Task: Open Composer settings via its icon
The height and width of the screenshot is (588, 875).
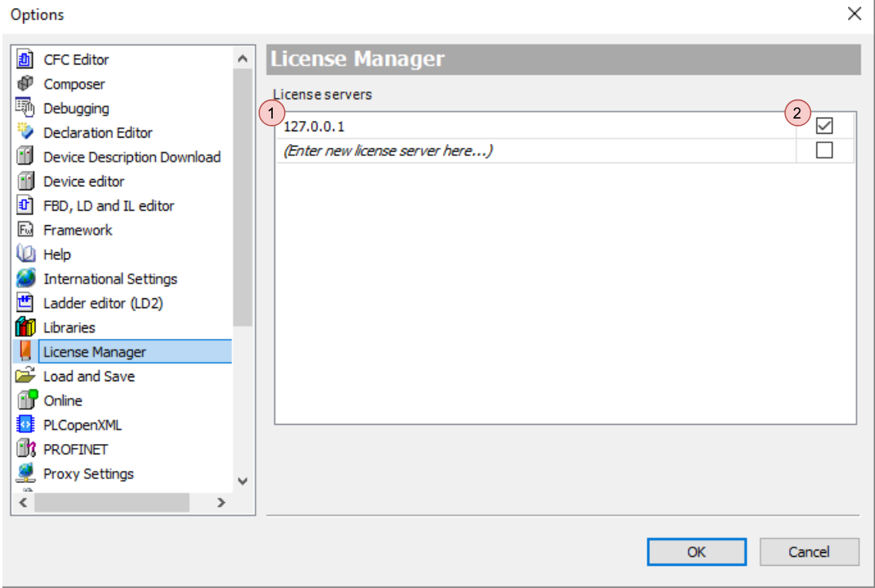Action: [24, 84]
